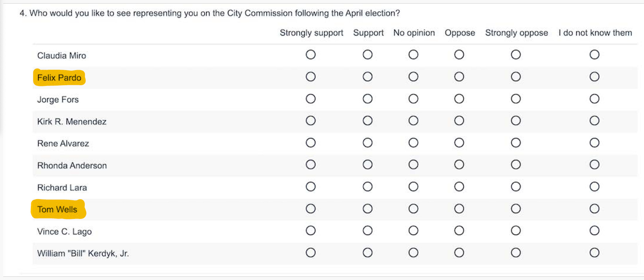Viewport: 644px width, 280px height.
Task: Choose Strongly support for Tom Wells
Action: [x=311, y=209]
